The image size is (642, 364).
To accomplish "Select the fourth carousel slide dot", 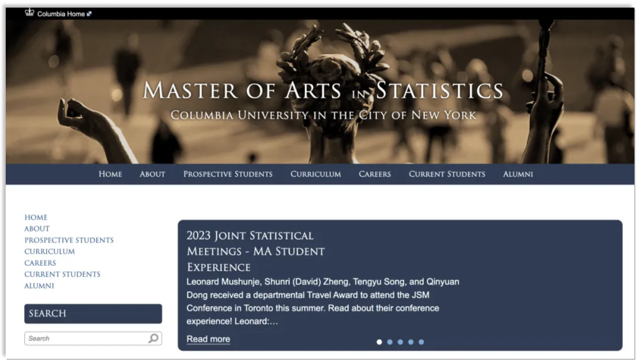I will 411,342.
